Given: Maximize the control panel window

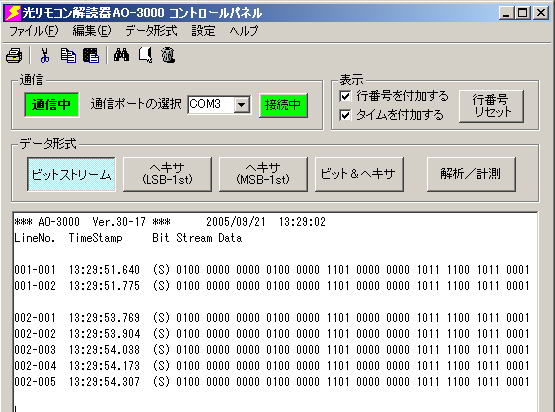Looking at the screenshot, I should tap(522, 13).
